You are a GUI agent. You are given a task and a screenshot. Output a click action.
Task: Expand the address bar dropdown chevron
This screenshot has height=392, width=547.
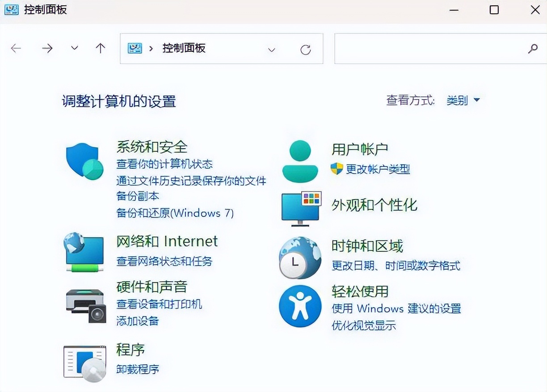pos(272,49)
